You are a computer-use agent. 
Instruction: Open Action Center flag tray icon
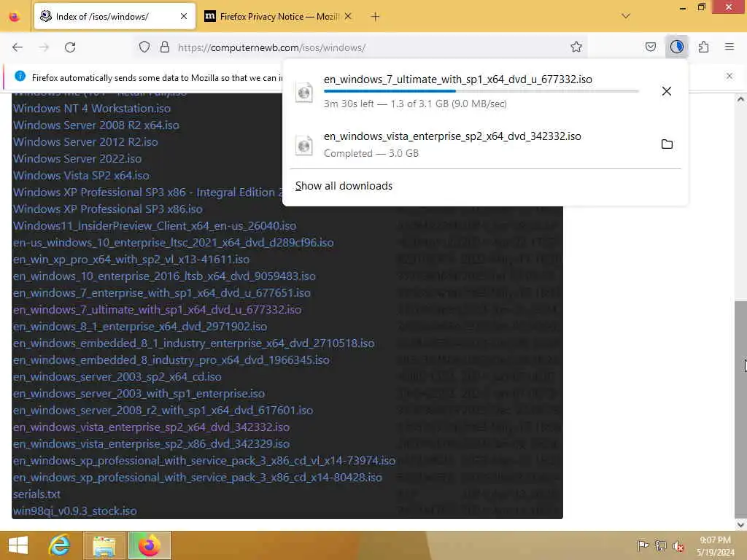pos(643,545)
